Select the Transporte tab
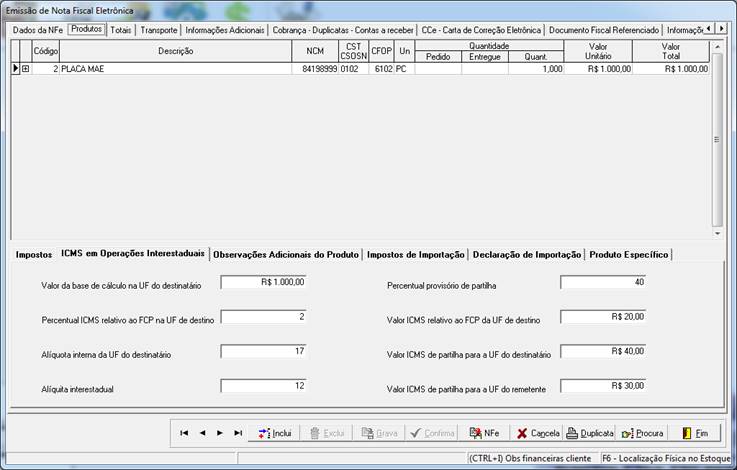Image resolution: width=737 pixels, height=470 pixels. [x=159, y=30]
